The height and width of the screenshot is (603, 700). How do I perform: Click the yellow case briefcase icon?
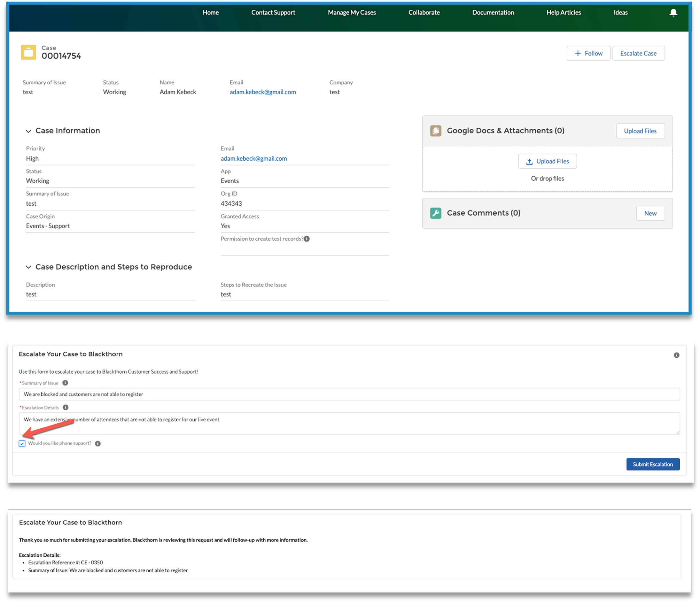point(28,52)
